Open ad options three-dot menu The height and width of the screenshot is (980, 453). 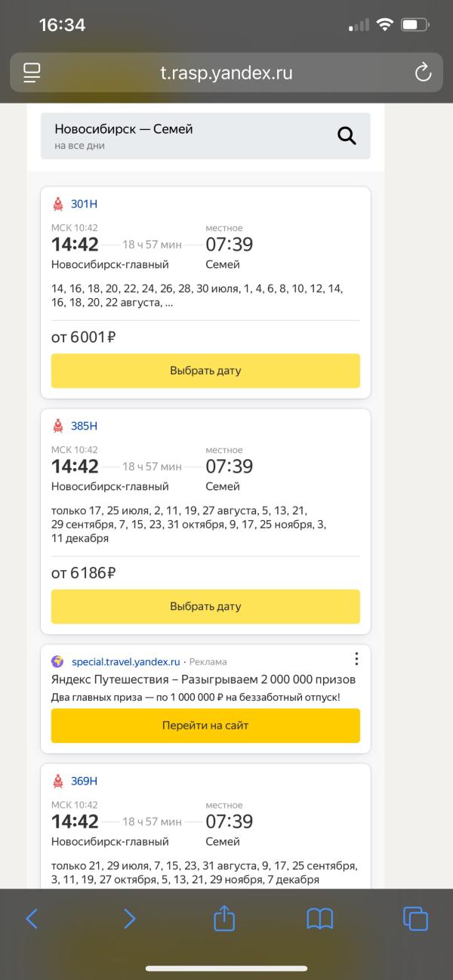356,659
